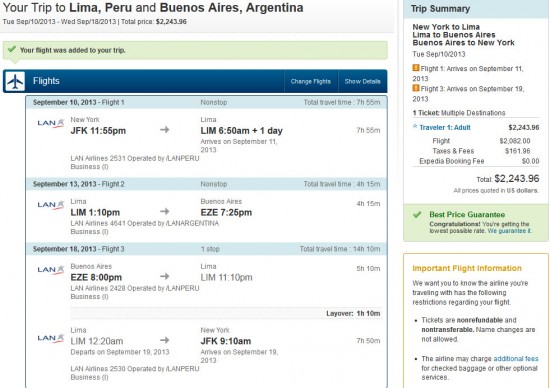
Task: Click green checkmark in flight added notice
Action: [x=12, y=49]
